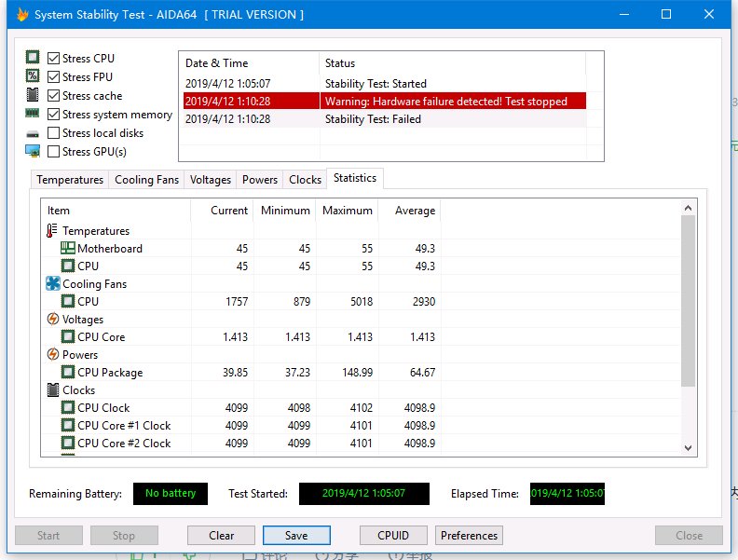Click the Maximum column header
This screenshot has height=560, width=738.
[348, 211]
